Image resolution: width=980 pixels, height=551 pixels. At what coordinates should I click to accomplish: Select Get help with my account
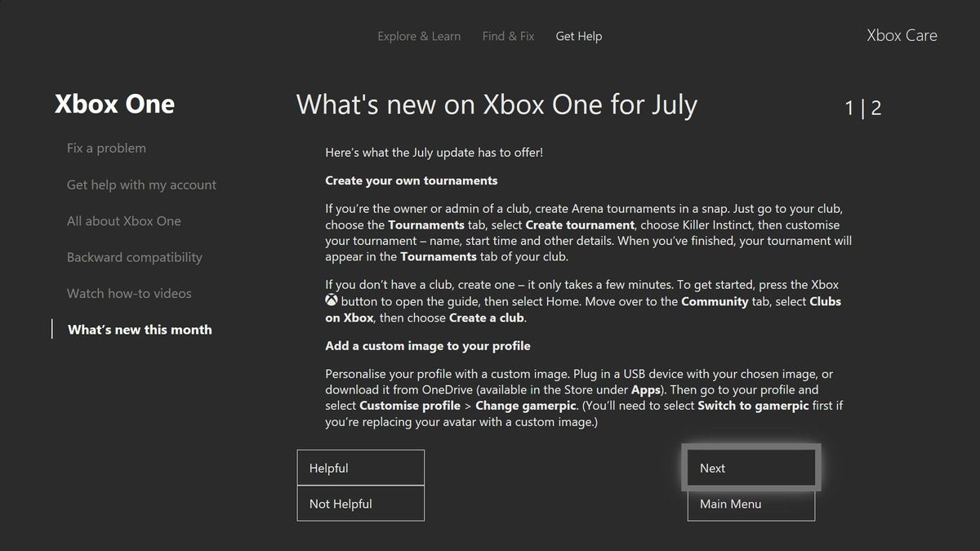(x=140, y=184)
